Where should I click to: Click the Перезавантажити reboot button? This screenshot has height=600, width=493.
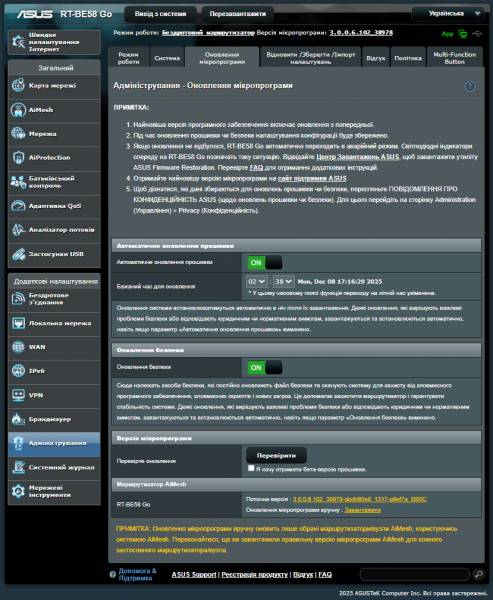(238, 14)
